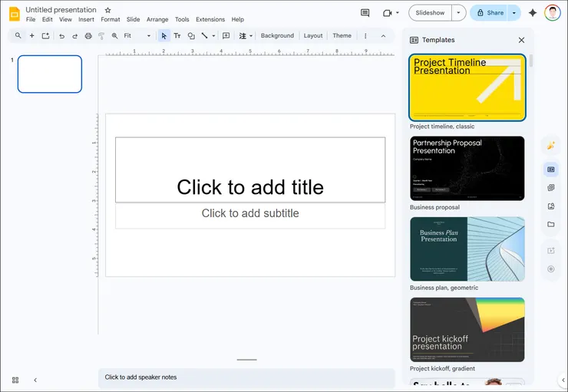
Task: Open the File menu
Action: (x=31, y=19)
